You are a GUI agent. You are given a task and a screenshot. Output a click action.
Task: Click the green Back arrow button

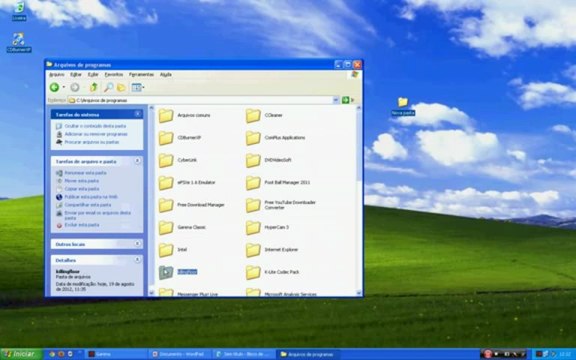[54, 87]
